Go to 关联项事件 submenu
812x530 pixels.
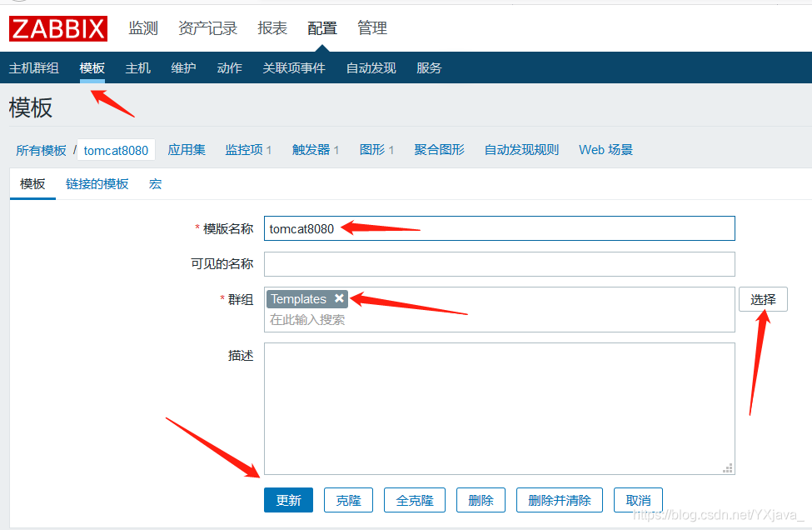point(294,67)
